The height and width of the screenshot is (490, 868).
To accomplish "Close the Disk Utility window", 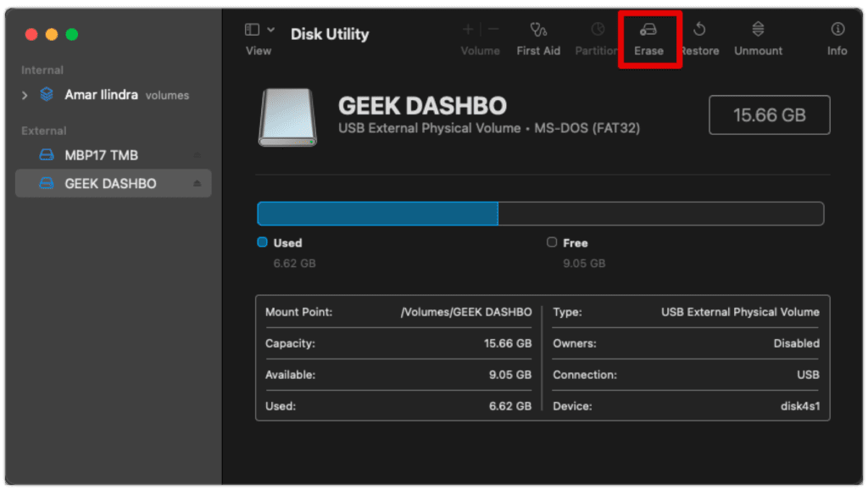I will (x=31, y=34).
